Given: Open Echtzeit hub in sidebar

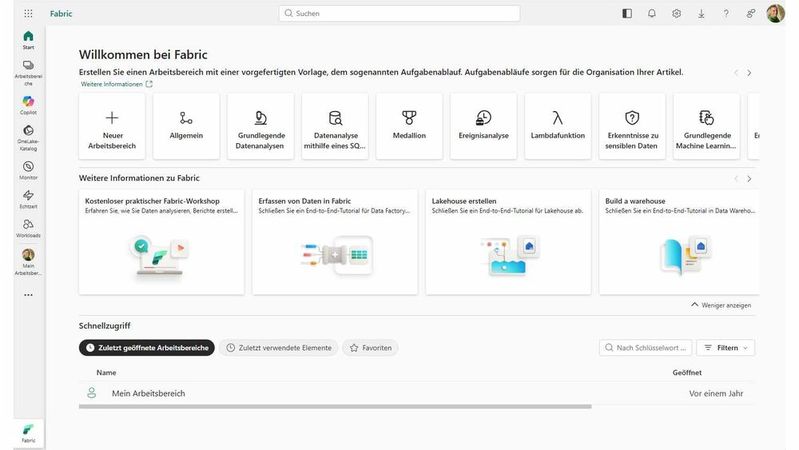Looking at the screenshot, I should tap(28, 199).
